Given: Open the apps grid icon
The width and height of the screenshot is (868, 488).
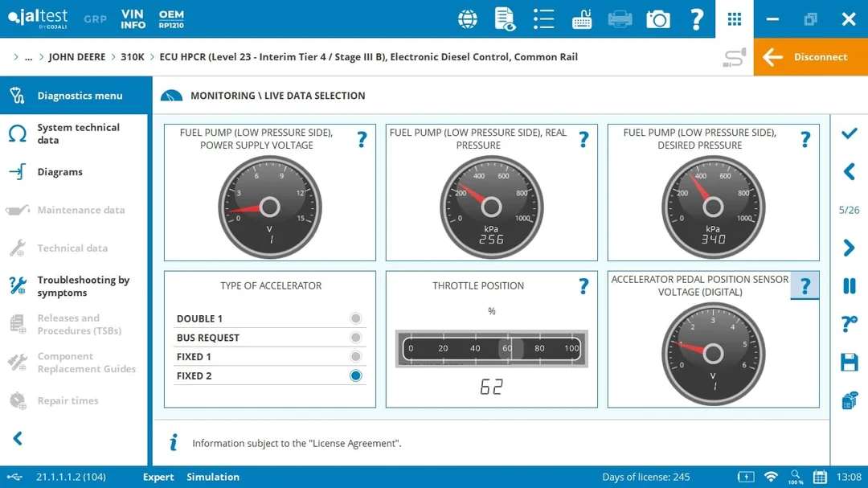Looking at the screenshot, I should [735, 19].
